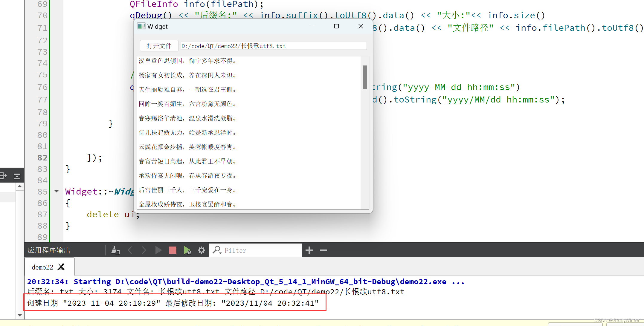Switch to the demo22 output tab
This screenshot has width=644, height=326.
tap(42, 267)
